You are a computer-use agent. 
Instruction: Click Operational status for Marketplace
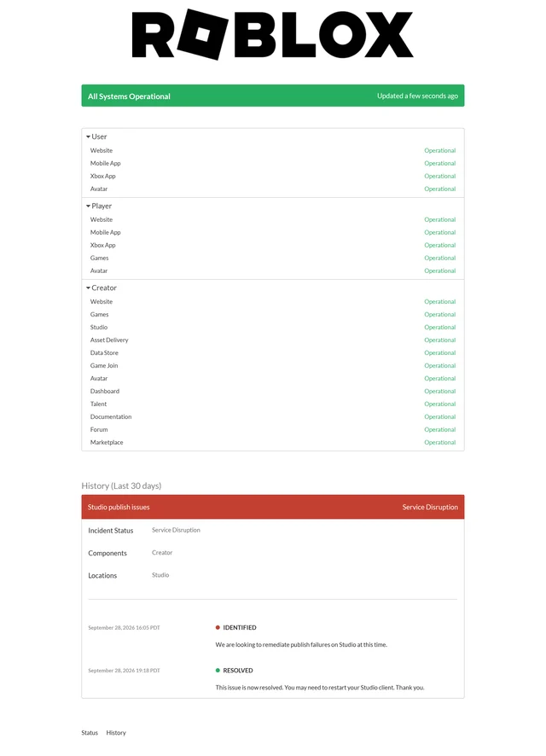coord(440,442)
